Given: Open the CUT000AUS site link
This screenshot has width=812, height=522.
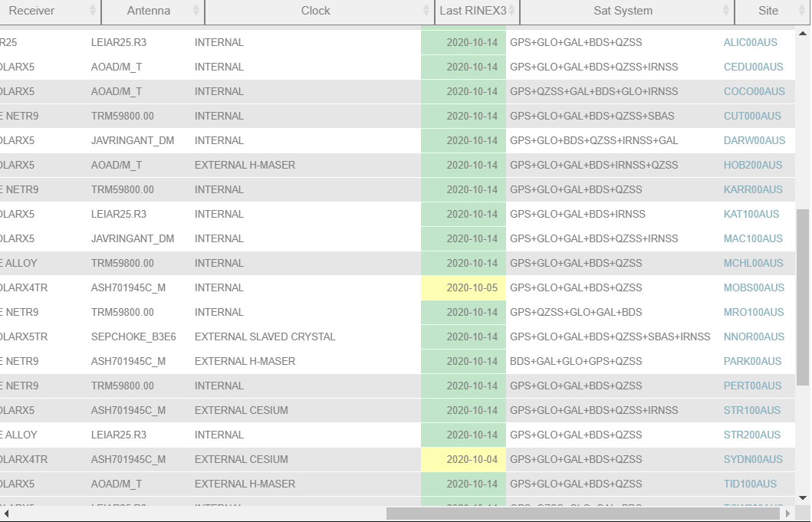Looking at the screenshot, I should pos(752,116).
